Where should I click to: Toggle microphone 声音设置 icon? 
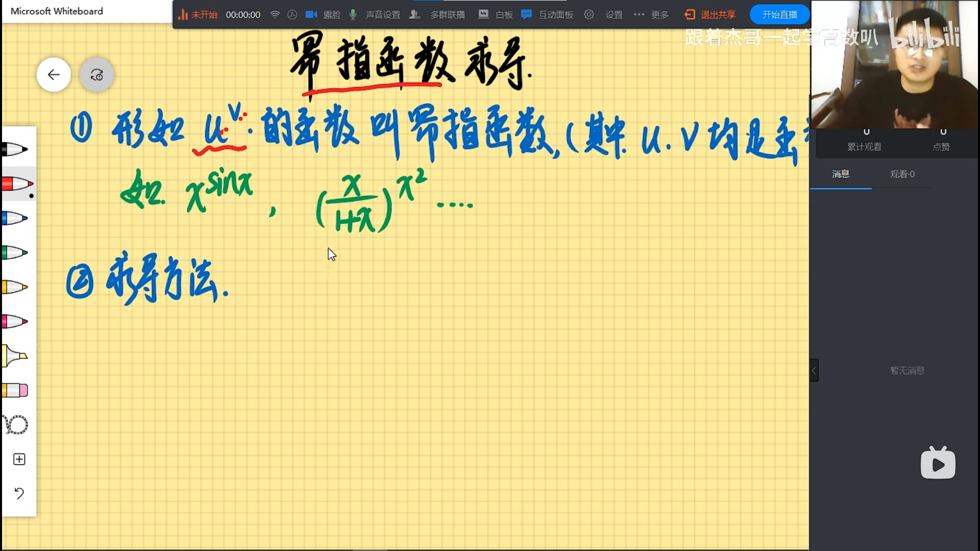click(353, 15)
